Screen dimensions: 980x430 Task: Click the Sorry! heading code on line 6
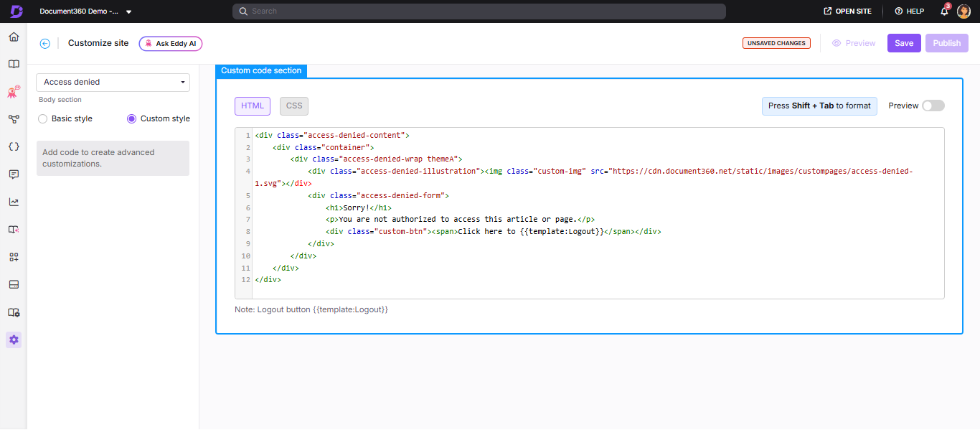pyautogui.click(x=359, y=207)
